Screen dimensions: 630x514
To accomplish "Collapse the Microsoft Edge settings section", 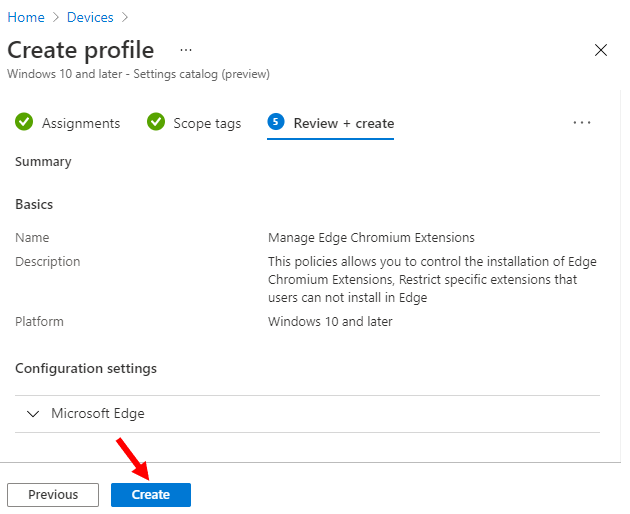I will point(33,414).
